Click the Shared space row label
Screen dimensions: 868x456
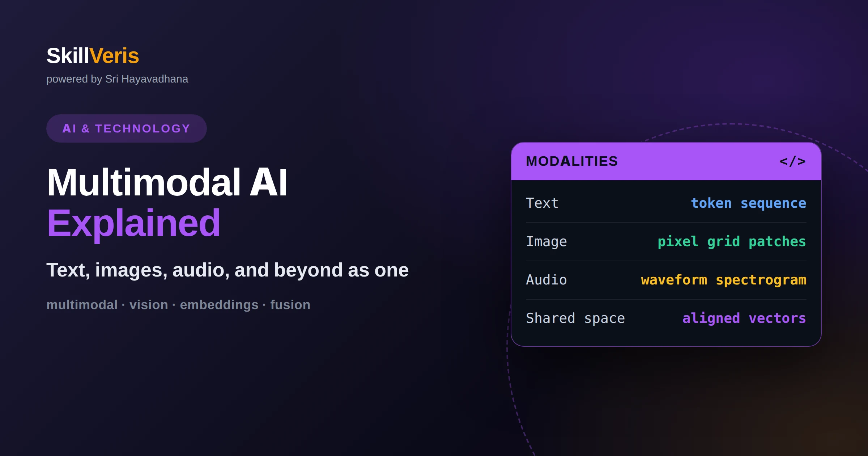pyautogui.click(x=575, y=318)
